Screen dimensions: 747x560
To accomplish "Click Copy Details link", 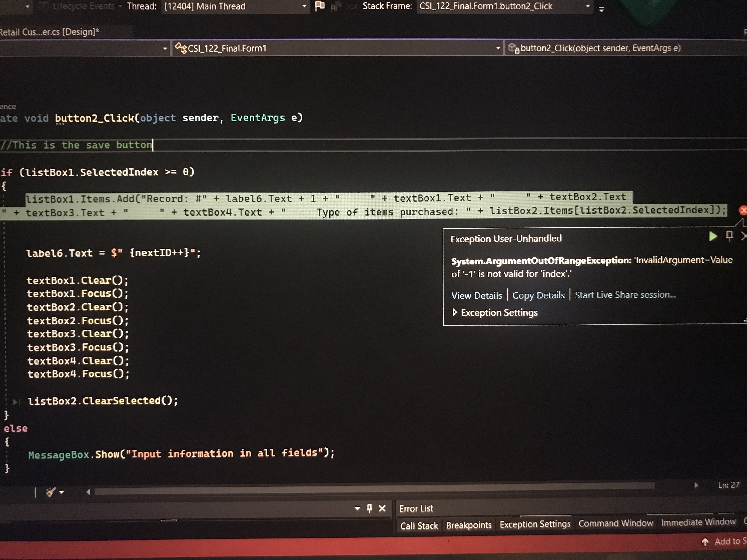I will [538, 295].
